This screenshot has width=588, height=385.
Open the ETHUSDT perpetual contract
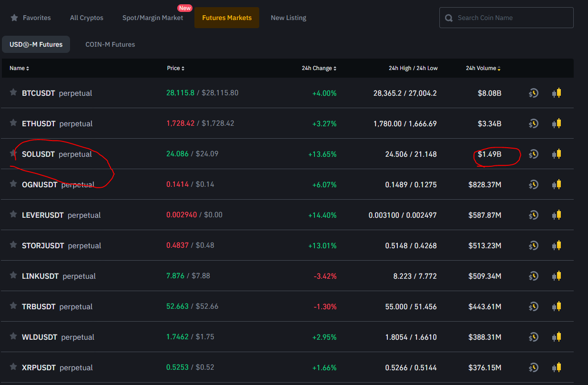57,123
